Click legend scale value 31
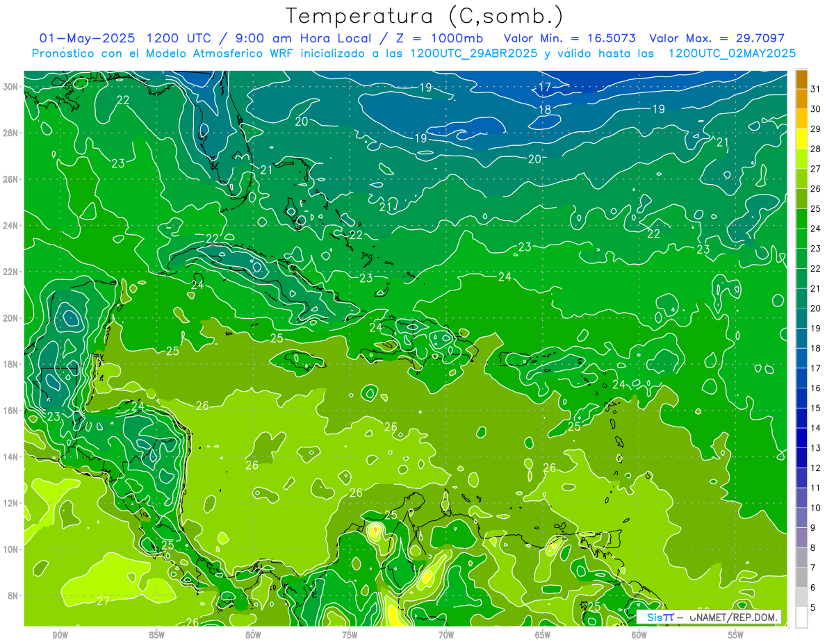 tap(816, 89)
